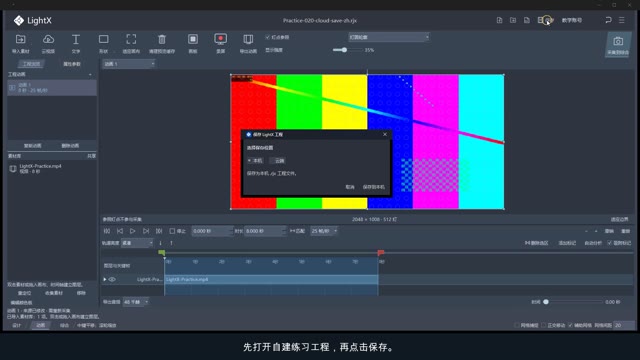Image resolution: width=640 pixels, height=360 pixels.
Task: Expand the LightX-Practice layer triangle
Action: pyautogui.click(x=105, y=280)
